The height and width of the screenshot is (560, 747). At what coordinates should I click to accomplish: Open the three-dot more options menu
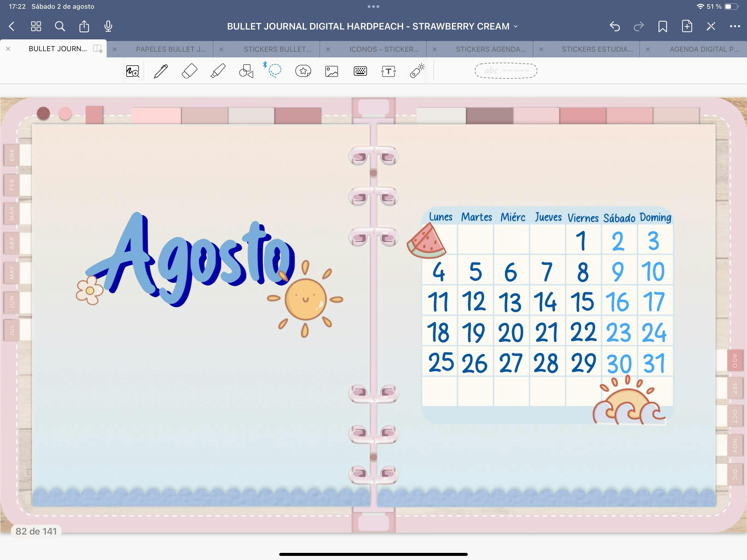[x=735, y=26]
